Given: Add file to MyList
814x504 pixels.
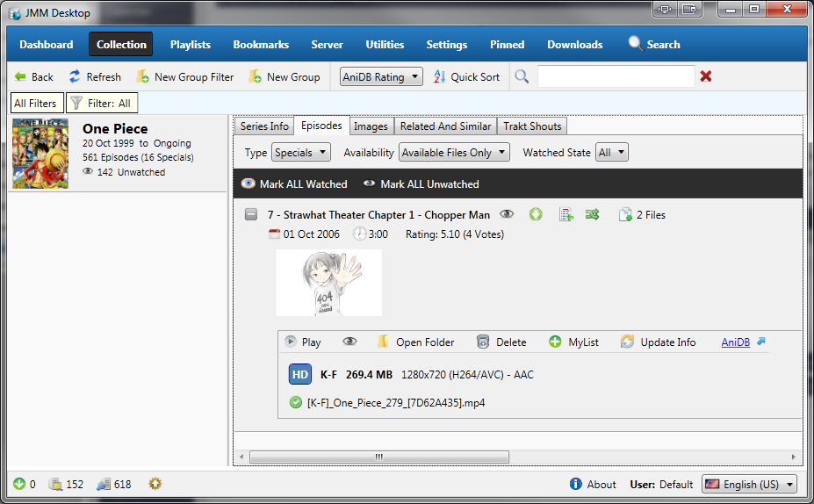Looking at the screenshot, I should [x=573, y=342].
